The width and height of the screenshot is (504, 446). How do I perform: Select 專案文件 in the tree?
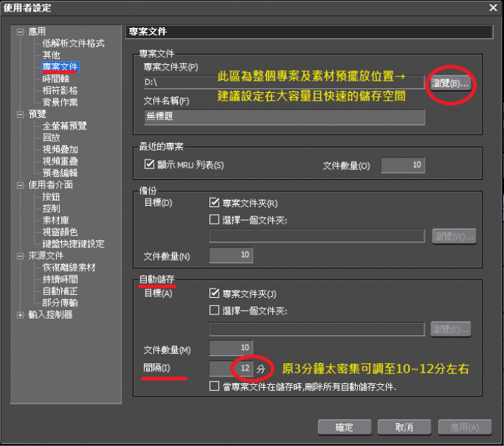pyautogui.click(x=60, y=67)
